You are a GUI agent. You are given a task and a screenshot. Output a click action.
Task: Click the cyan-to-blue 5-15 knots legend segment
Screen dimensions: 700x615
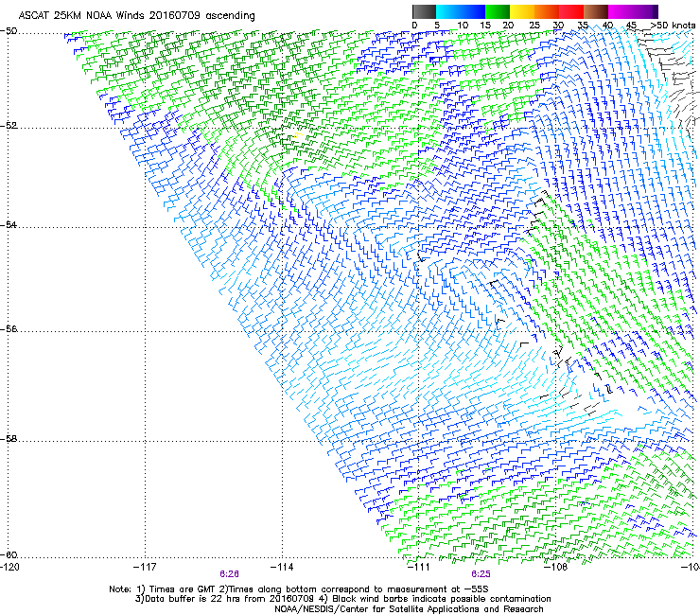click(461, 11)
